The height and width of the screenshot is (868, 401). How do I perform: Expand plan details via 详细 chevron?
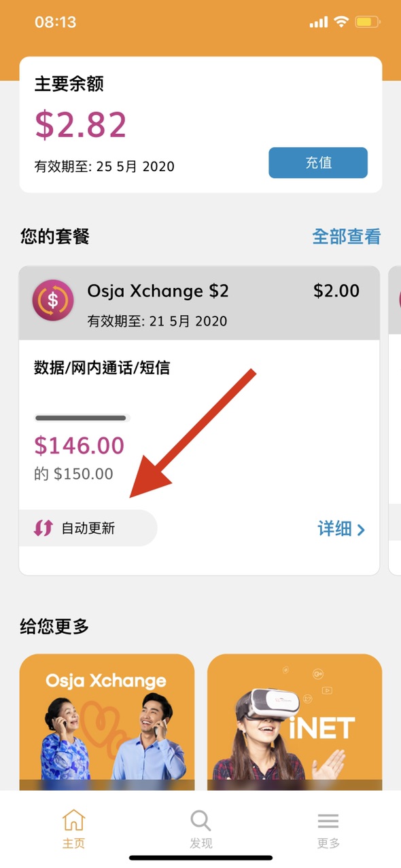pos(341,528)
